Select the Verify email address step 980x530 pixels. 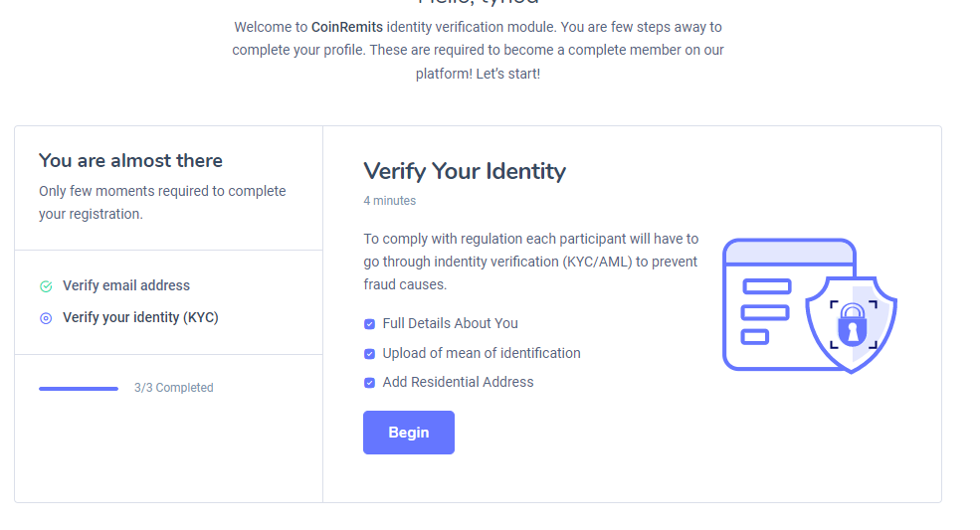coord(126,285)
